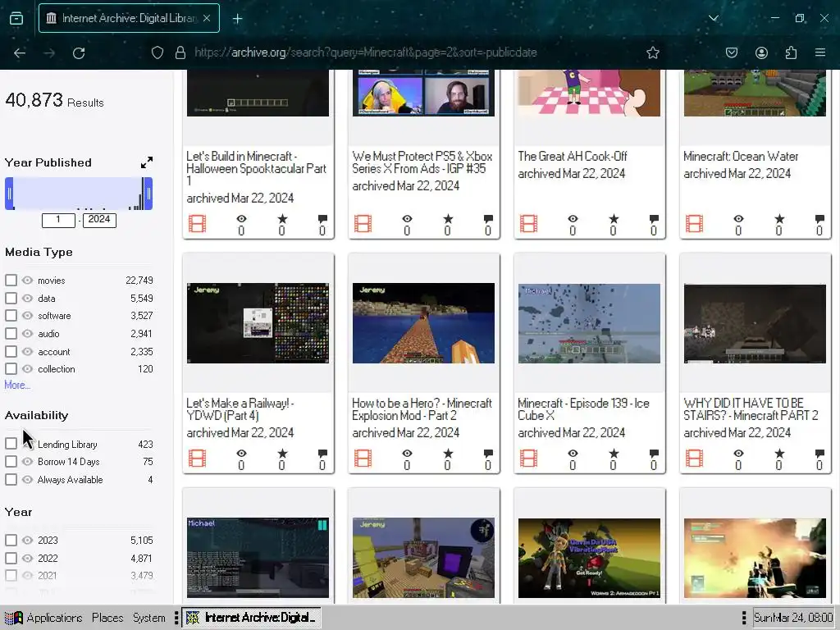Screen dimensions: 840x630
Task: Close the Internet Archive tab
Action: (207, 18)
